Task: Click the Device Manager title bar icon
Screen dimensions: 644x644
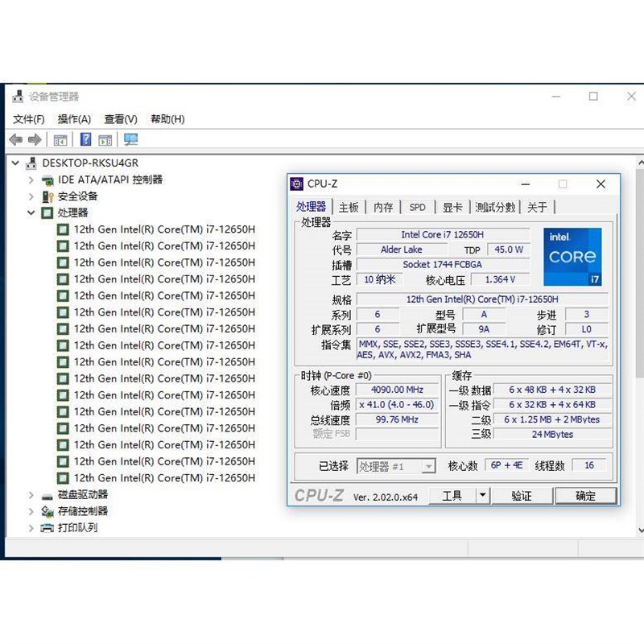Action: click(18, 96)
